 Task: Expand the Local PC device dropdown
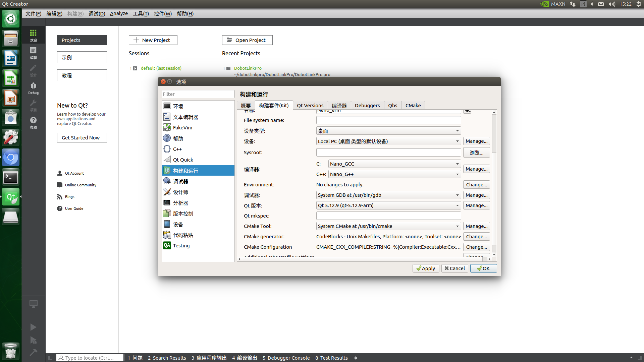[x=388, y=141]
